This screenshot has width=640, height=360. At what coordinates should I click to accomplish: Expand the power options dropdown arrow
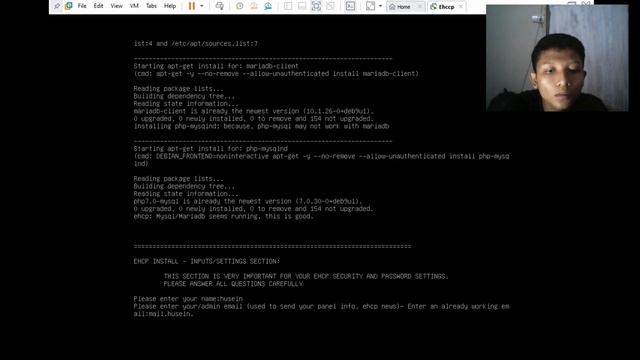202,6
